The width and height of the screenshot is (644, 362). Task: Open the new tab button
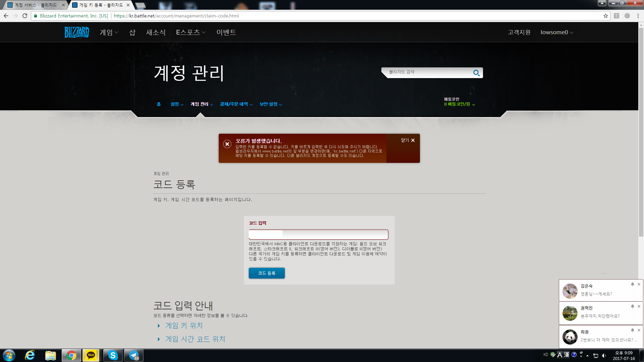point(141,5)
